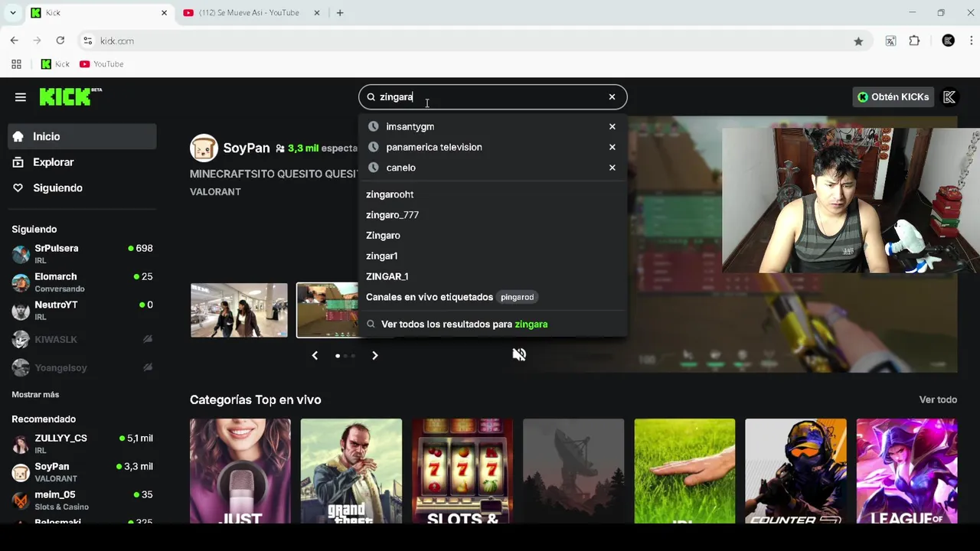Viewport: 980px width, 551px height.
Task: Open Elomarch followed channel
Action: click(x=82, y=282)
